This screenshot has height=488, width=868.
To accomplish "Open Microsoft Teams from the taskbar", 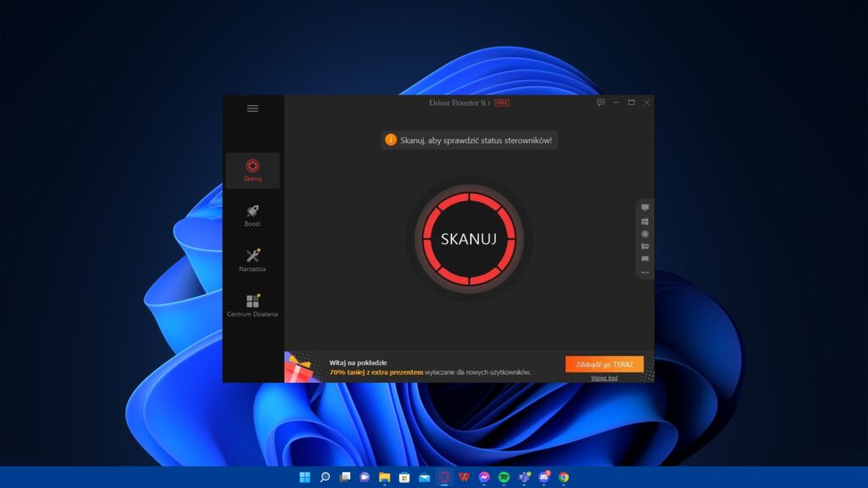I will (524, 477).
